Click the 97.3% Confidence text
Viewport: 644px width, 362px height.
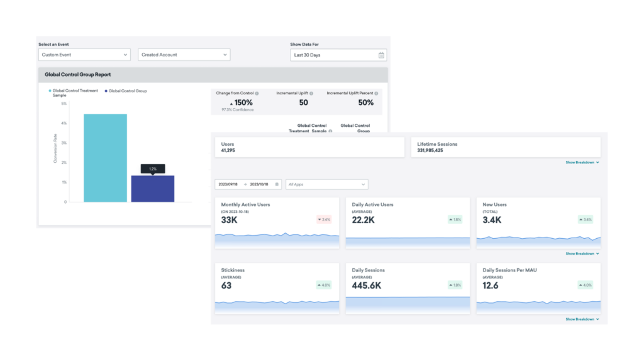(237, 110)
